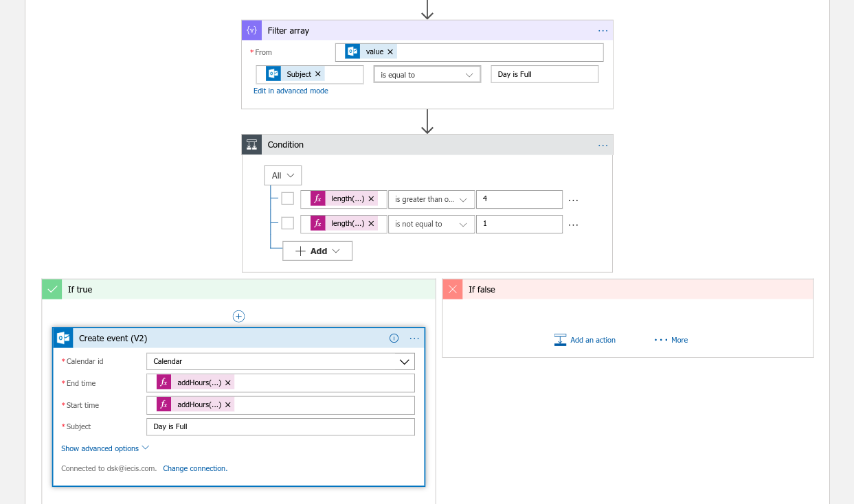Open the Condition card ellipsis menu
This screenshot has width=854, height=504.
(x=603, y=145)
